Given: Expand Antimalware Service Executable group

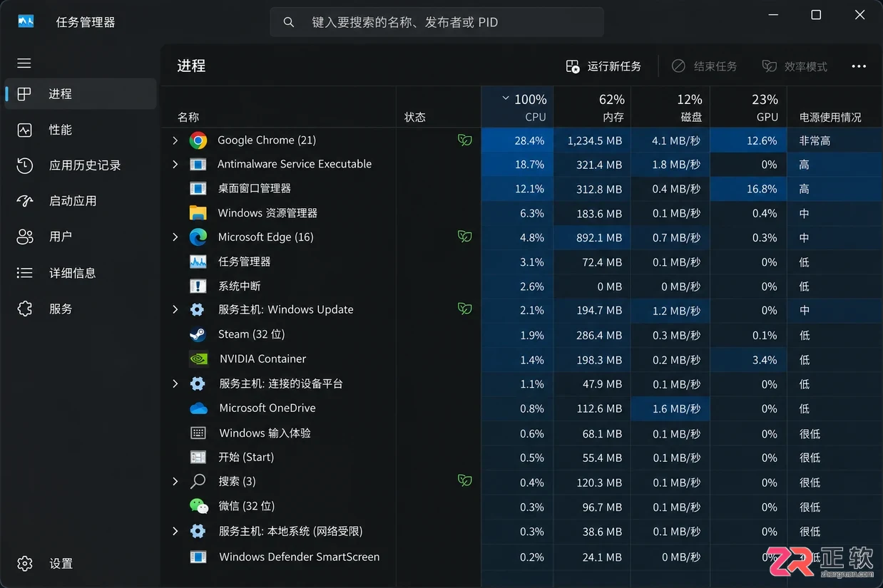Looking at the screenshot, I should (x=175, y=165).
